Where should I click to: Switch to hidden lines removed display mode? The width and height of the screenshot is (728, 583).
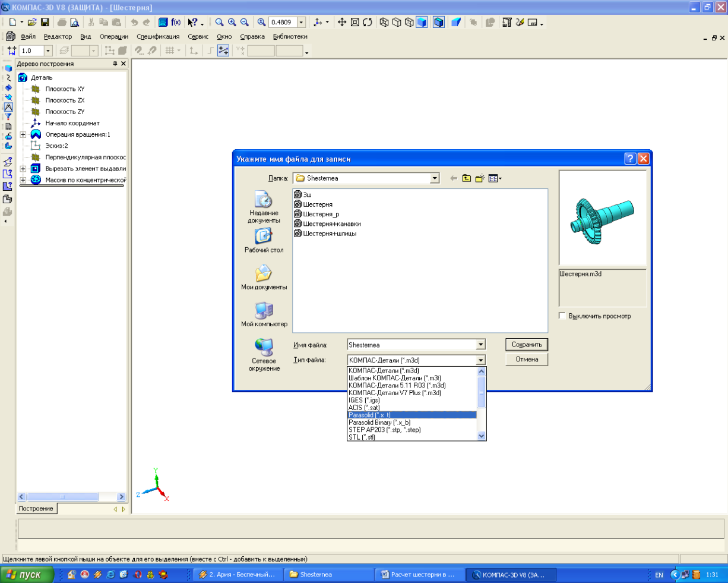pyautogui.click(x=397, y=22)
